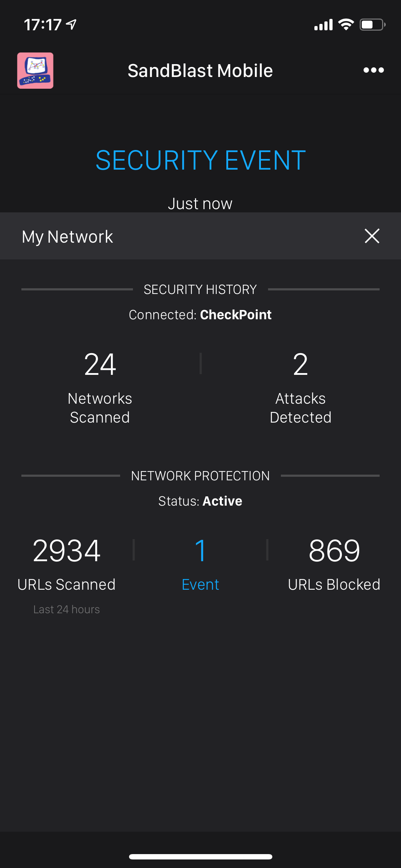Tap the SandBlast Mobile app logo

(x=35, y=71)
